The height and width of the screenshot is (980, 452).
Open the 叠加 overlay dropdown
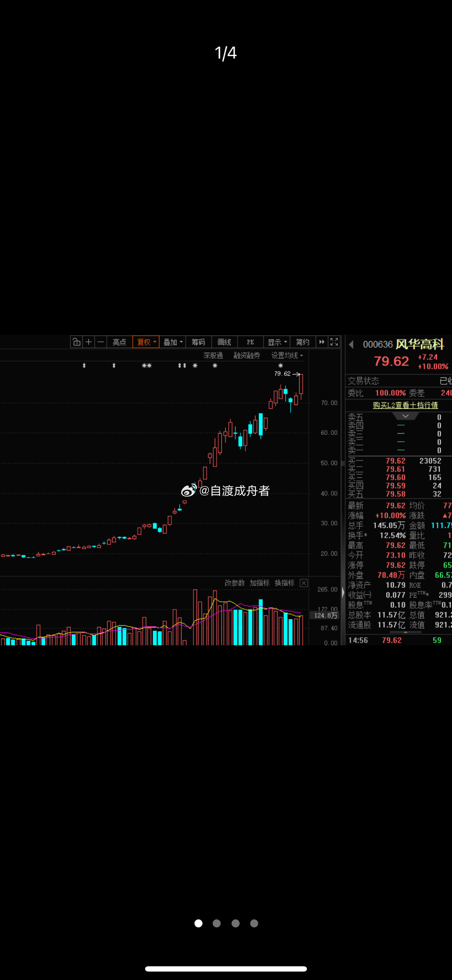tap(172, 342)
